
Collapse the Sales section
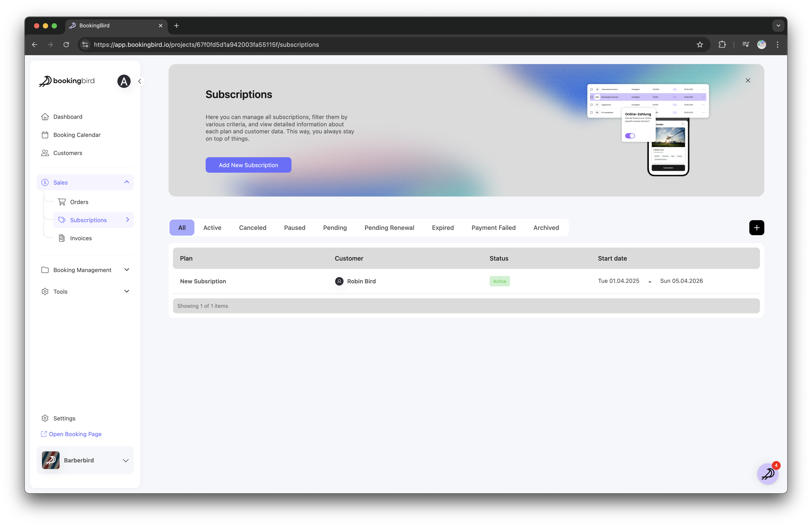point(127,182)
